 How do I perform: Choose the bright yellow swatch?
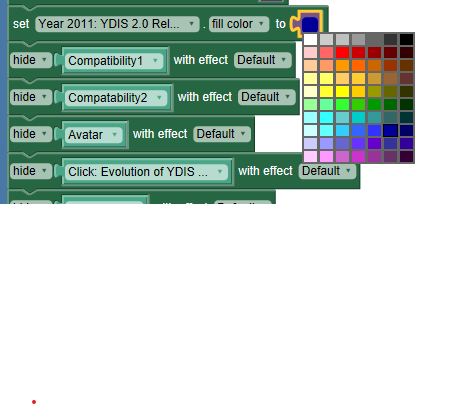[342, 92]
